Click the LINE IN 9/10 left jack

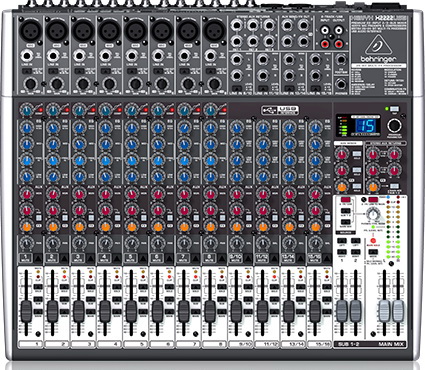point(236,60)
